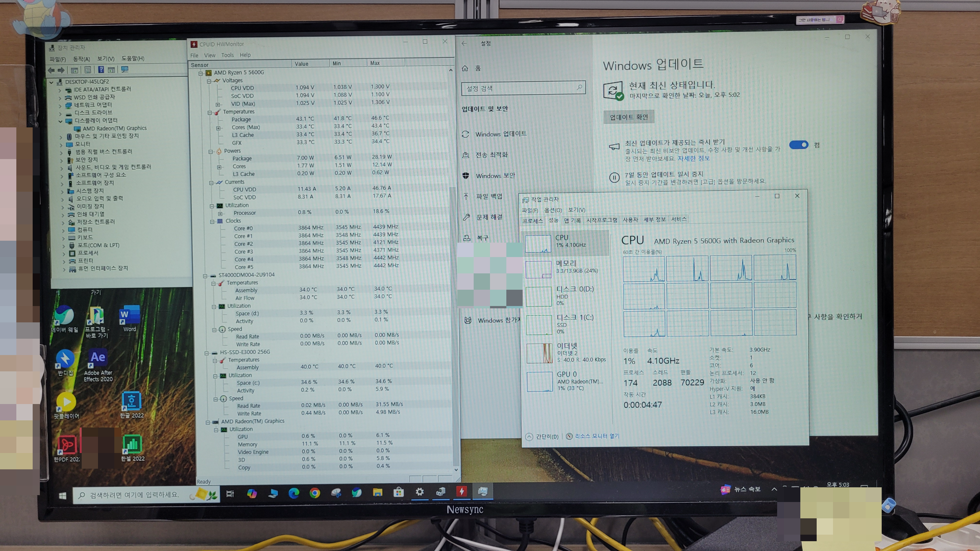
Task: Open the 옵션(O) menu in Task Manager
Action: (553, 210)
